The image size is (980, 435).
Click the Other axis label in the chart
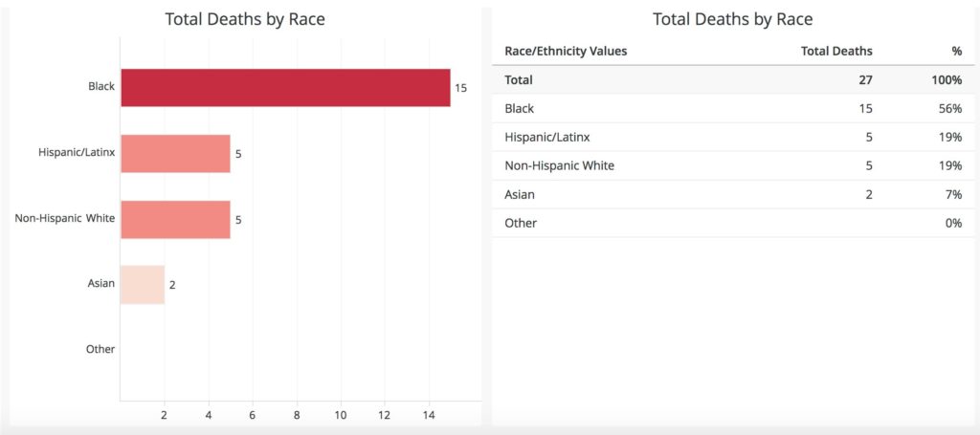tap(100, 349)
